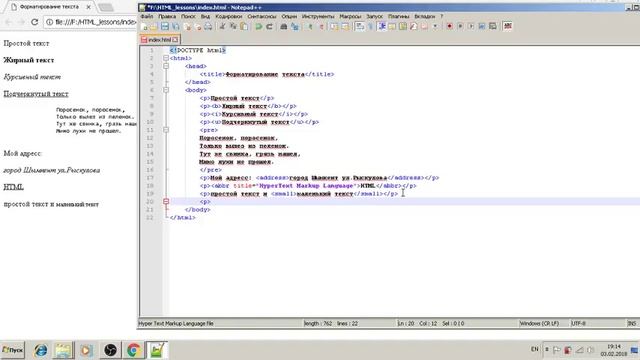640x360 pixels.
Task: Click the Copy toolbar icon
Action: [x=233, y=27]
